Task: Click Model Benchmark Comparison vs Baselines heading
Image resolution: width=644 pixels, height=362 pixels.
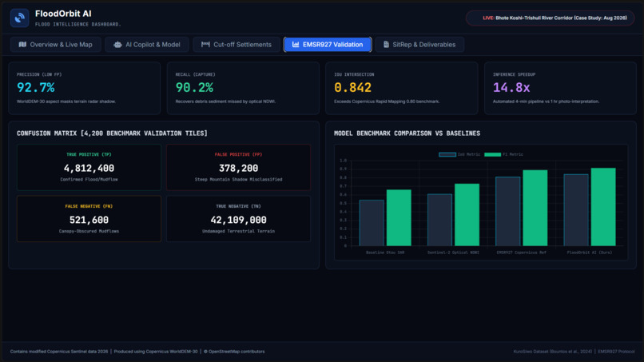Action: 407,133
